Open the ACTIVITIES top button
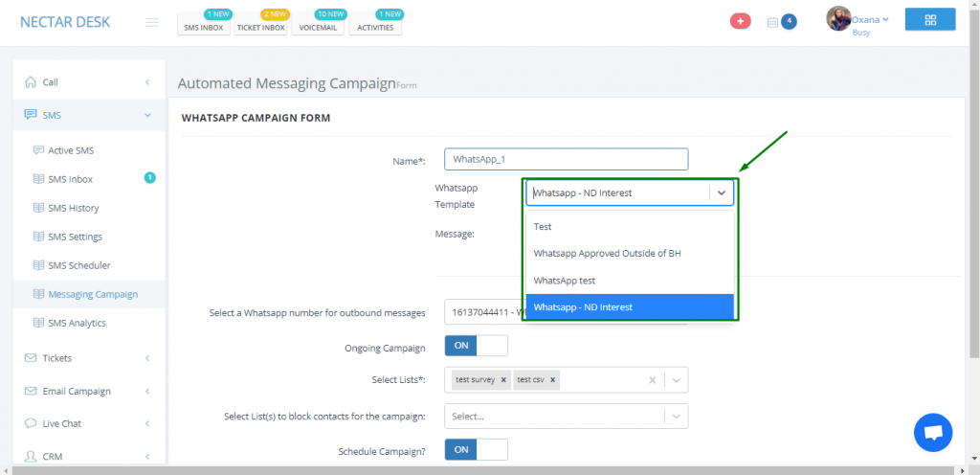Viewport: 980px width, 475px height. (x=375, y=27)
